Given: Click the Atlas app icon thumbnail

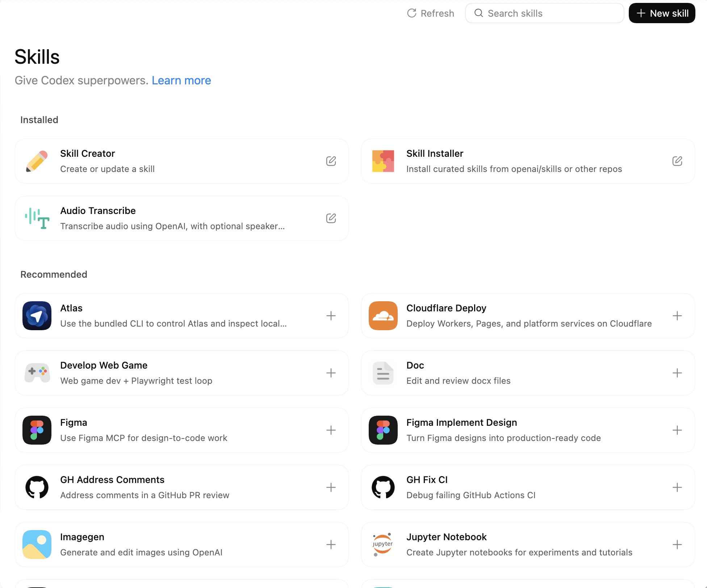Looking at the screenshot, I should pos(37,316).
